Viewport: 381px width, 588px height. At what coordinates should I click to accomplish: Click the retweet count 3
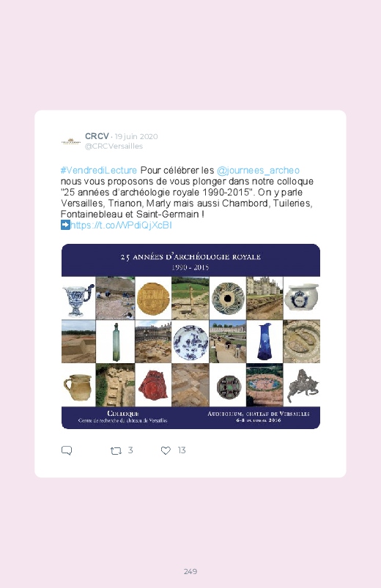[x=130, y=450]
